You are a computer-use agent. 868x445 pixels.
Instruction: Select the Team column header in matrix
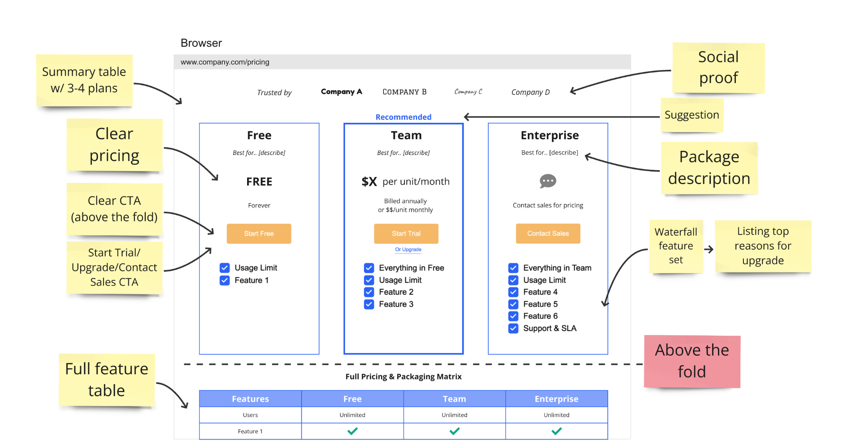[x=454, y=399]
